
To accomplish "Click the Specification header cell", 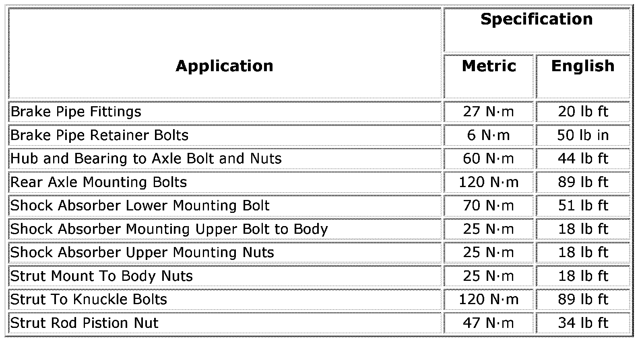I will click(x=536, y=19).
